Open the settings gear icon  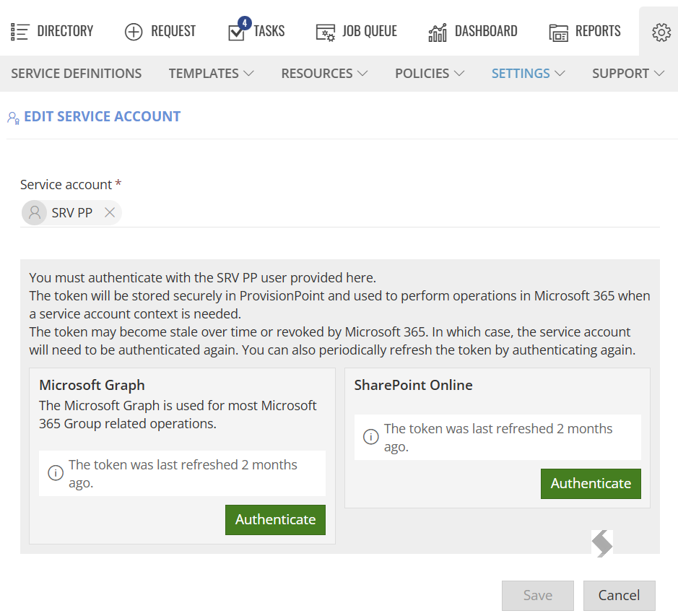(x=661, y=32)
